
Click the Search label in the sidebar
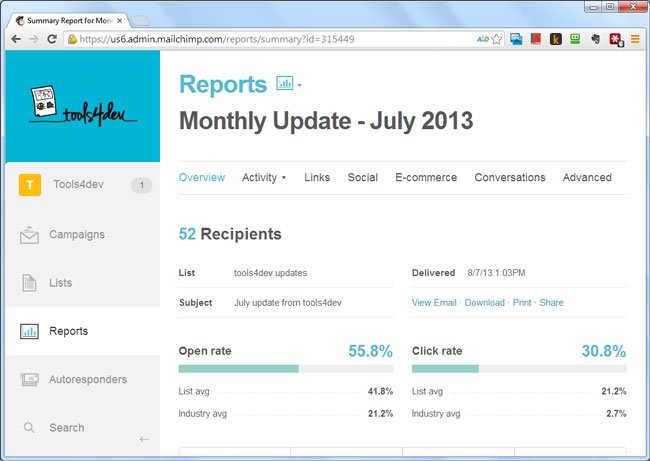[67, 427]
